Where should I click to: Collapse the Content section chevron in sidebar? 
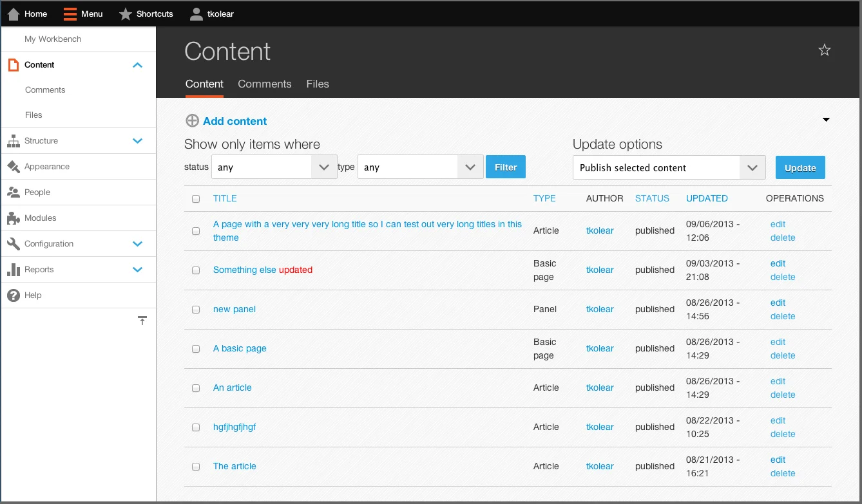[x=137, y=65]
